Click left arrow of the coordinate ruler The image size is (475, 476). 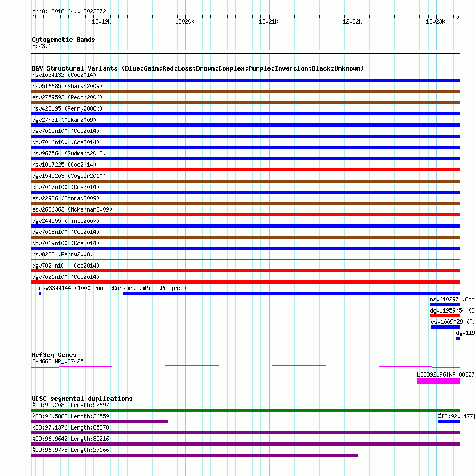pyautogui.click(x=34, y=17)
